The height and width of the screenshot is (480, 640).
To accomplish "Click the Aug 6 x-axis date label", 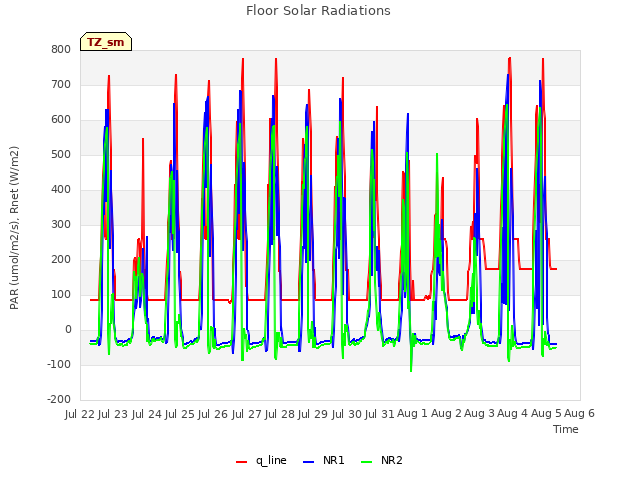I will (580, 414).
